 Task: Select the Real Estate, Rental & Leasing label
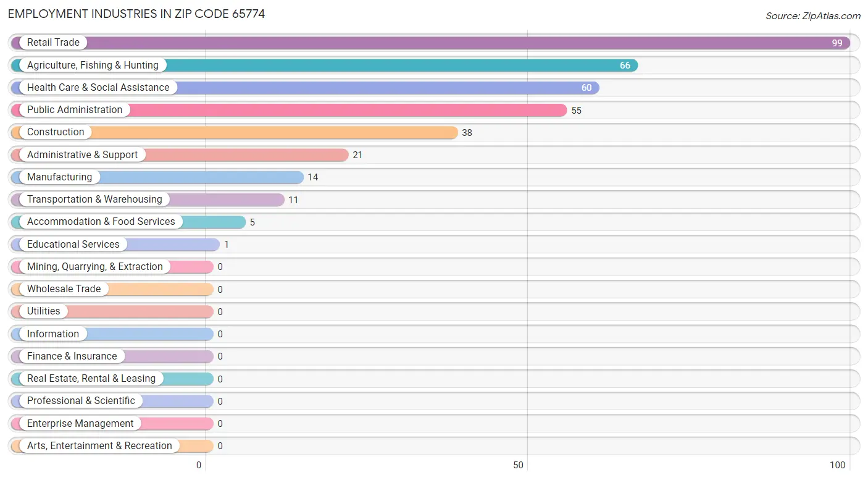tap(91, 378)
